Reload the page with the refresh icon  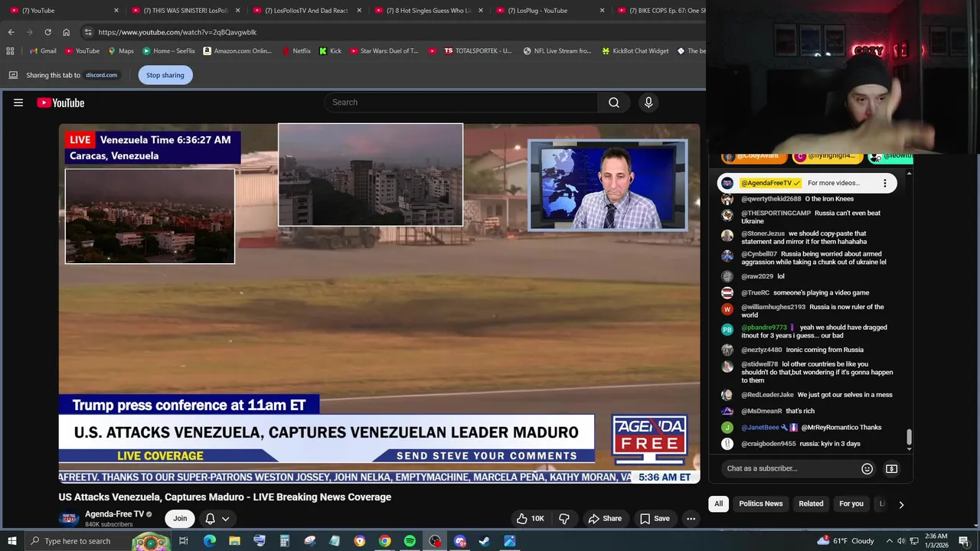coord(47,32)
